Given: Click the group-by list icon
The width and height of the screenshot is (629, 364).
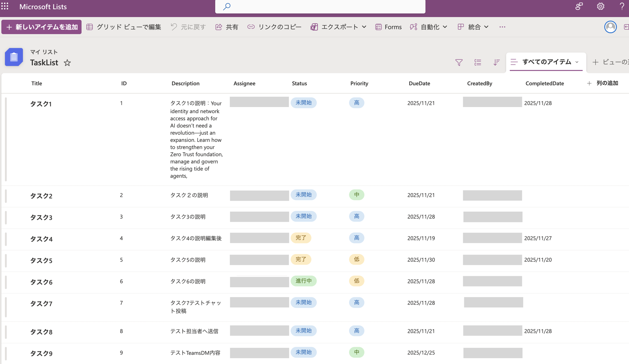Looking at the screenshot, I should 478,62.
